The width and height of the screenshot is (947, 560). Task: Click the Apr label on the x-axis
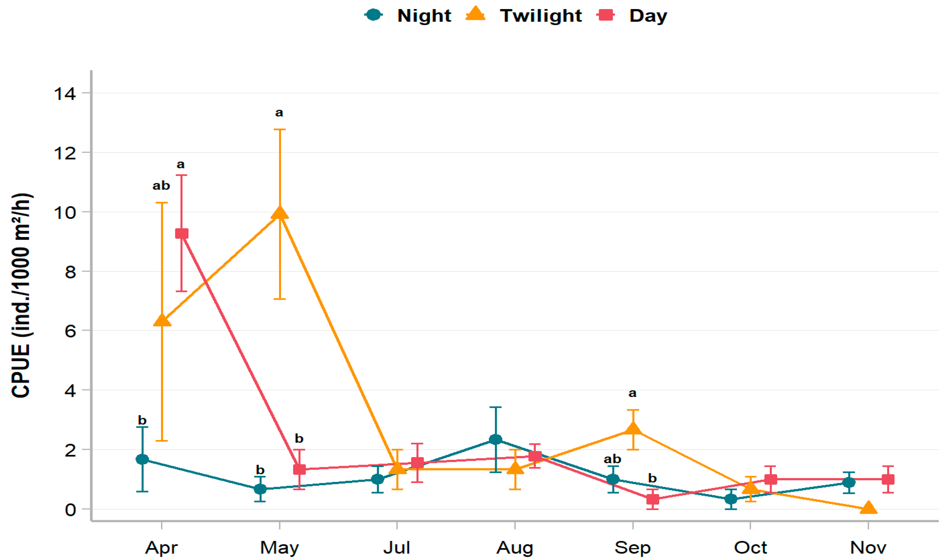pyautogui.click(x=161, y=548)
